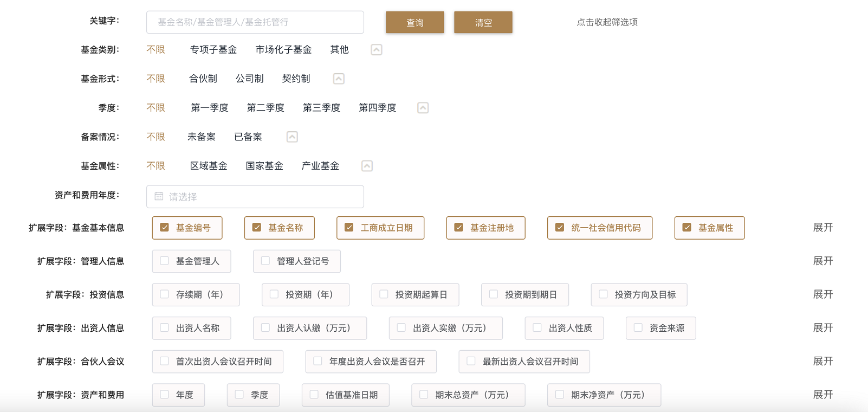Uncheck the 基金编号 checkbox
The height and width of the screenshot is (412, 868).
pyautogui.click(x=164, y=228)
